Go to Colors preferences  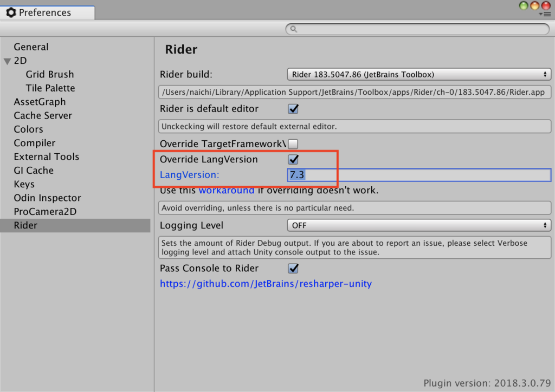coord(28,129)
